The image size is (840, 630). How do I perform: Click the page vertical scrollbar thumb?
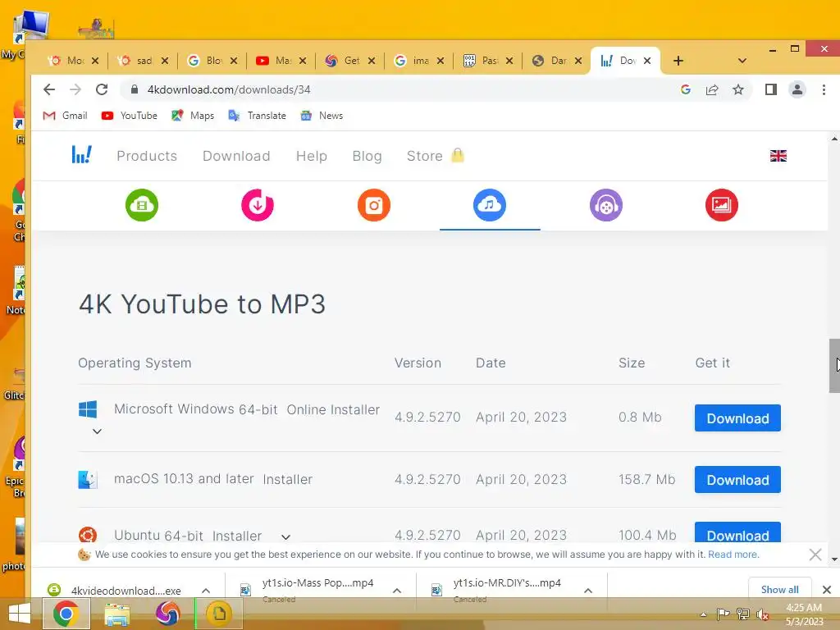pyautogui.click(x=834, y=366)
